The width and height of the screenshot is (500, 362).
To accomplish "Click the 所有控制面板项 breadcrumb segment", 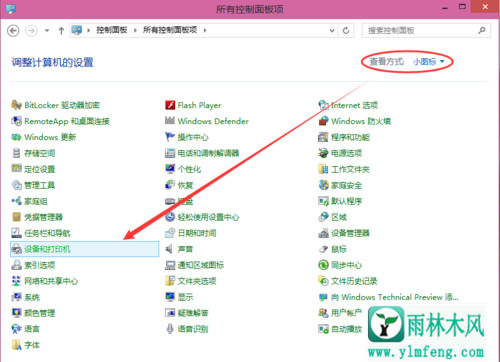I will coord(170,30).
